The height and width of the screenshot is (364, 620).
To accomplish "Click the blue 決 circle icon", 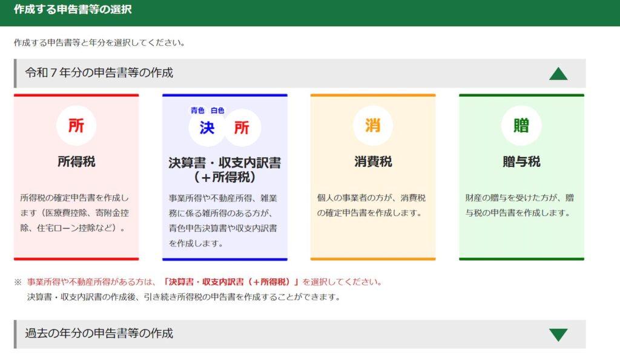I will (207, 128).
